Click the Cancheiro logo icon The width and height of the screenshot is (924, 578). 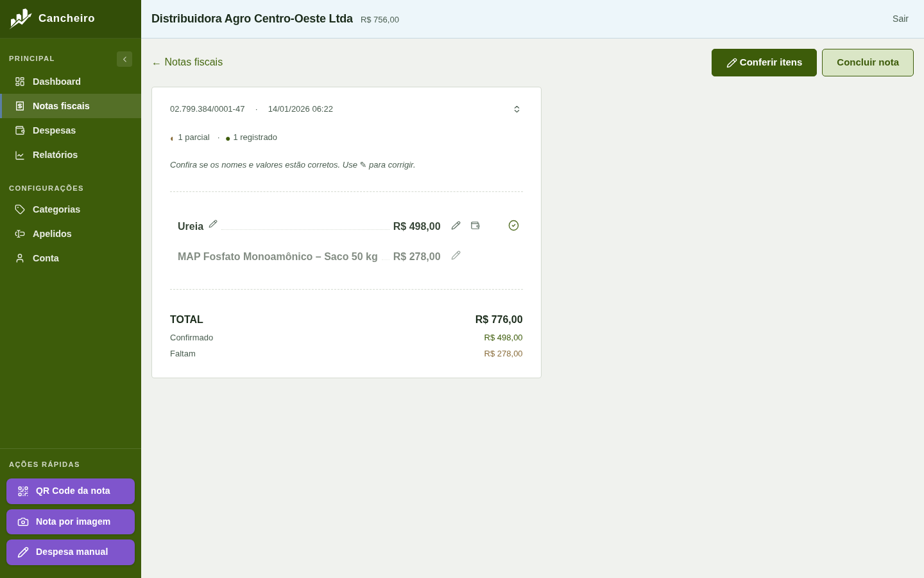pos(21,19)
